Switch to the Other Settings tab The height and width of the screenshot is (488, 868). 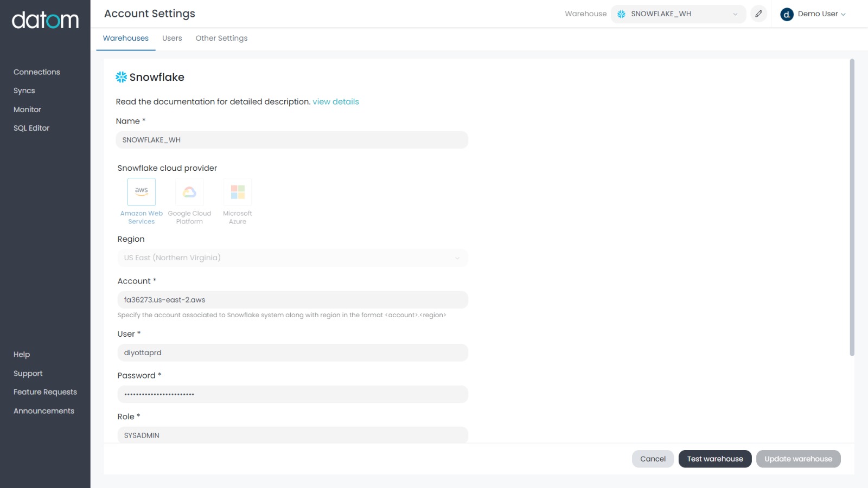click(221, 38)
